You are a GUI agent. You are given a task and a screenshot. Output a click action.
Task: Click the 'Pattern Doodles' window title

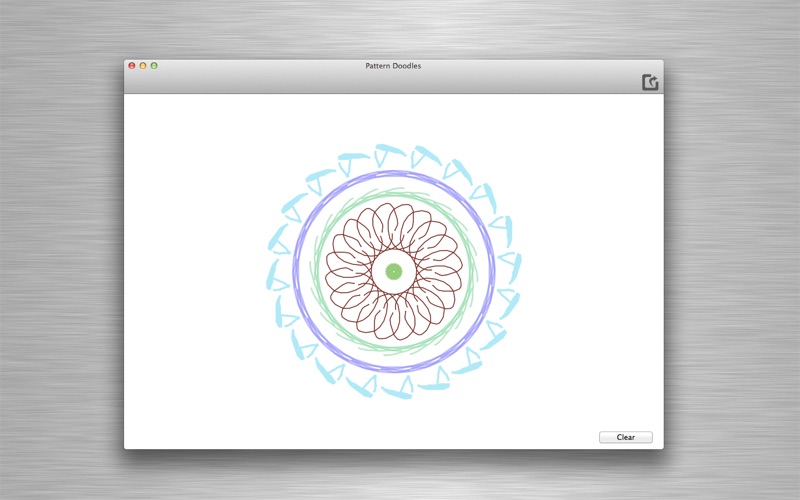coord(393,66)
